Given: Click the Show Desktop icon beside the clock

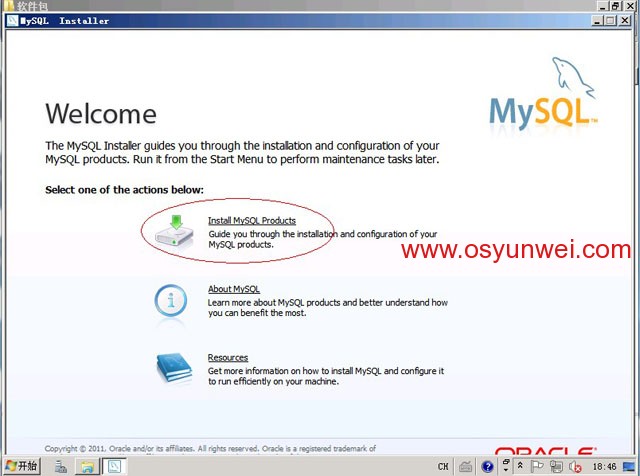Looking at the screenshot, I should click(629, 466).
